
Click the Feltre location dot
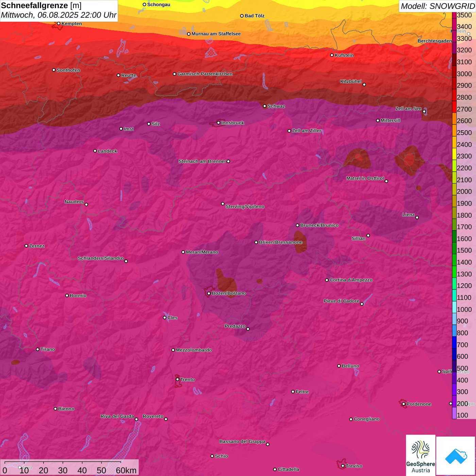[x=293, y=392]
